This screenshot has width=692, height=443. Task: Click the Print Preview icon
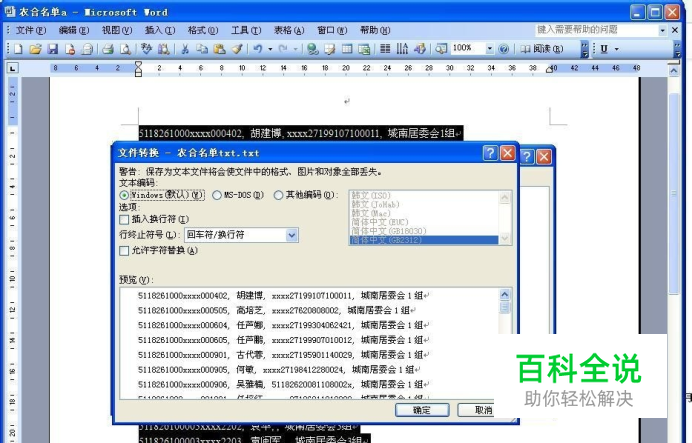(125, 49)
